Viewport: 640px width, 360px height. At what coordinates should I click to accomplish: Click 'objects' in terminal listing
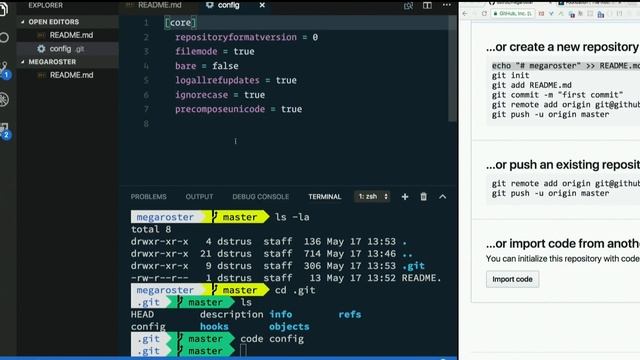pos(289,327)
